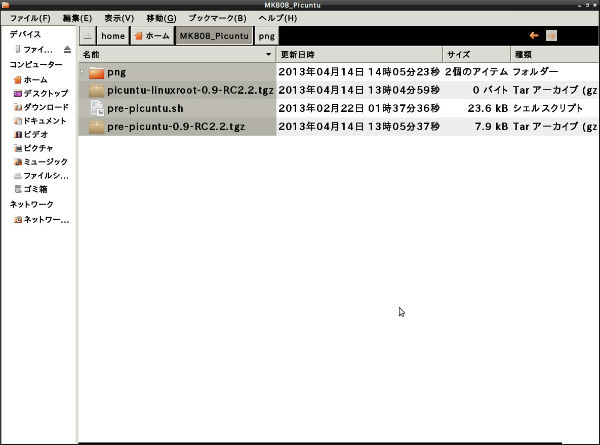Viewport: 600px width, 445px height.
Task: Click the date 2013年02月22日 01時37分36秒
Action: (359, 108)
